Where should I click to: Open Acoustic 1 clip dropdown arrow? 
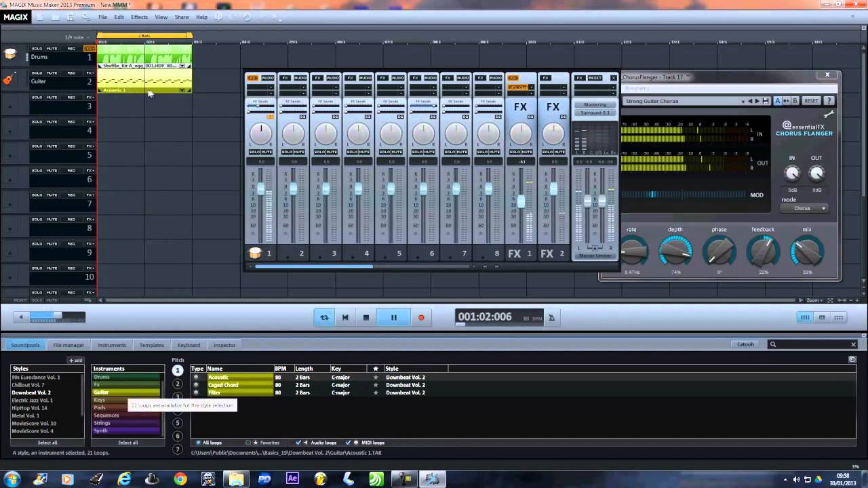pyautogui.click(x=182, y=90)
